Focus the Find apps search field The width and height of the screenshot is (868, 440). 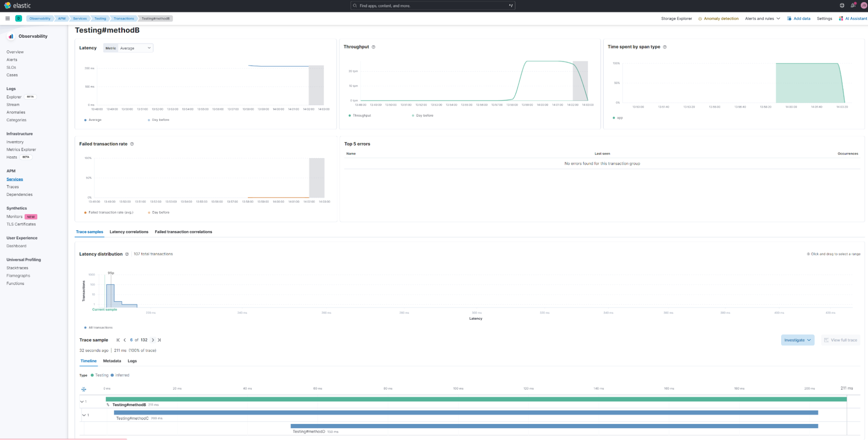pyautogui.click(x=432, y=6)
